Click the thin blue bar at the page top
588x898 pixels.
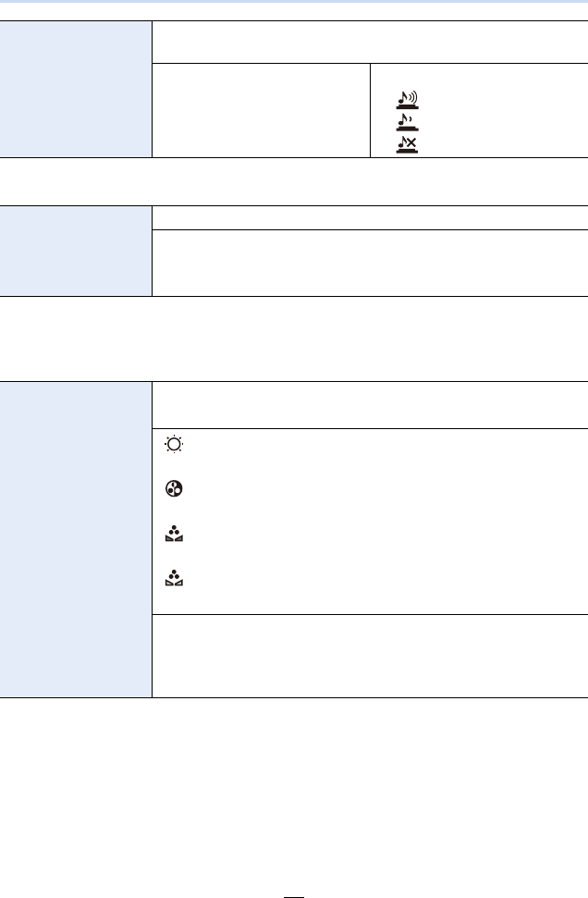click(x=294, y=2)
